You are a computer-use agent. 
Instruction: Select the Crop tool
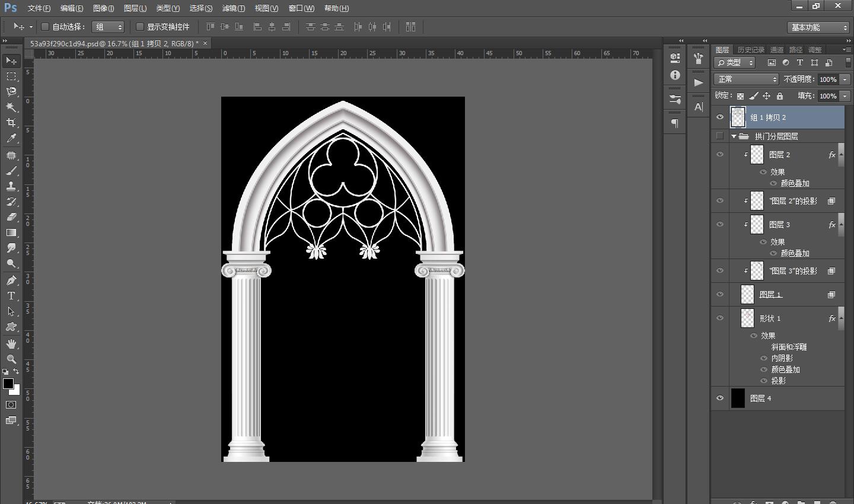[x=11, y=123]
